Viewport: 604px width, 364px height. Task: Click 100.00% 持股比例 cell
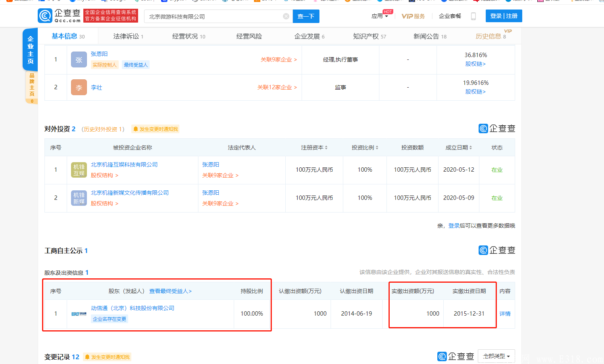pyautogui.click(x=252, y=314)
